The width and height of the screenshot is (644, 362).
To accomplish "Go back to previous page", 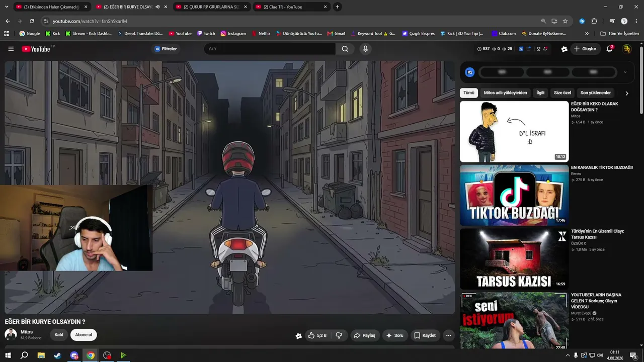I will (x=8, y=21).
